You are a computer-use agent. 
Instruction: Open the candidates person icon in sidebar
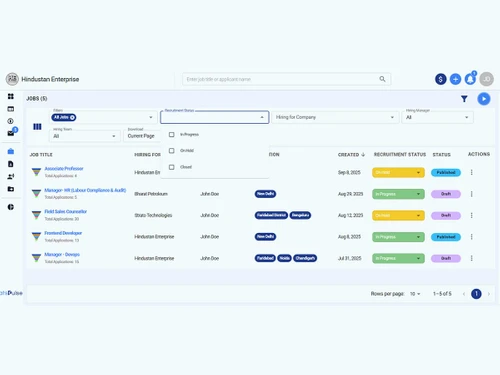[x=11, y=177]
